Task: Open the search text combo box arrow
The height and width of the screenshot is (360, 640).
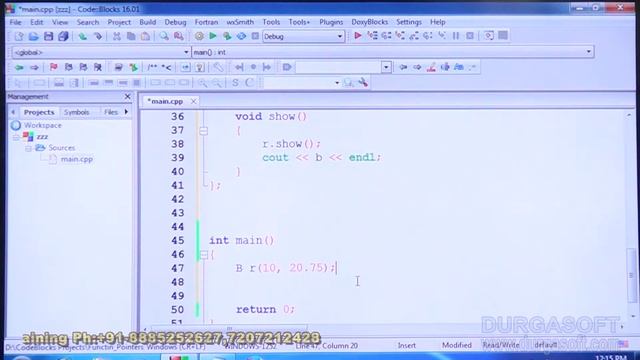Action: 386,67
